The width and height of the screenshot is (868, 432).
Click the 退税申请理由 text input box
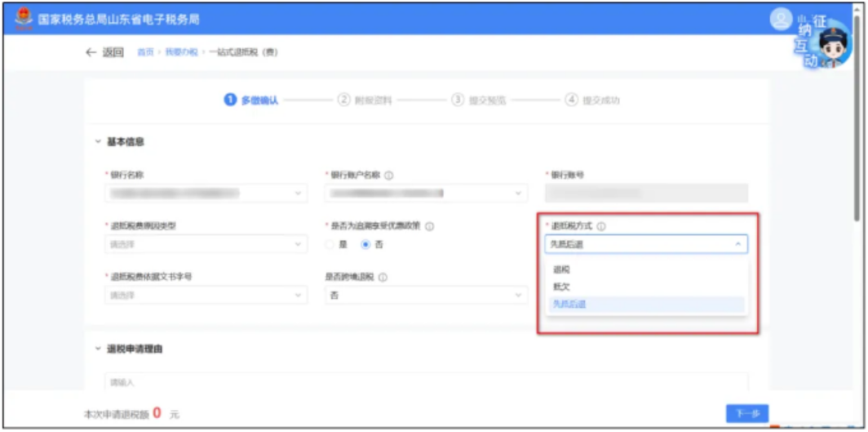tap(426, 381)
